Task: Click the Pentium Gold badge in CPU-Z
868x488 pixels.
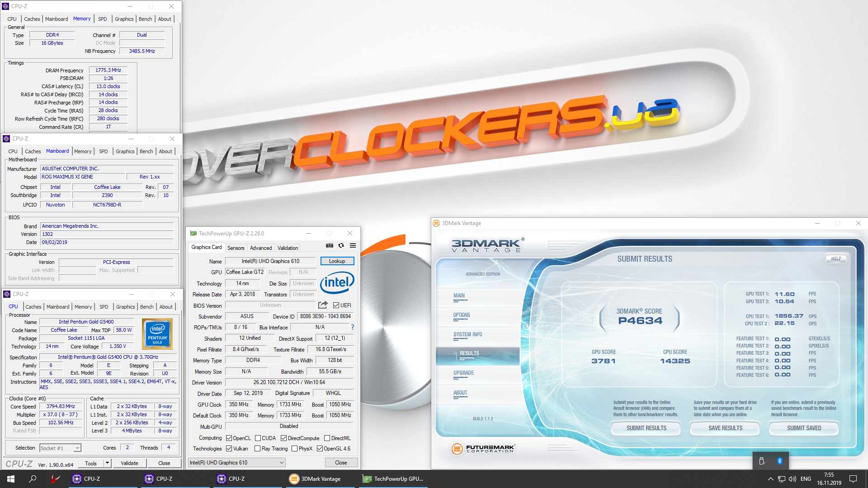Action: [157, 334]
